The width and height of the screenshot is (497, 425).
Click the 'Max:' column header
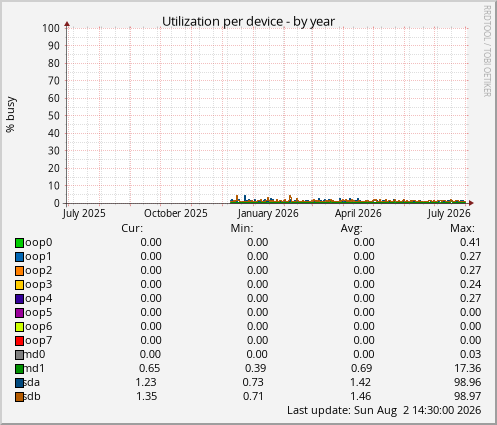click(x=462, y=228)
